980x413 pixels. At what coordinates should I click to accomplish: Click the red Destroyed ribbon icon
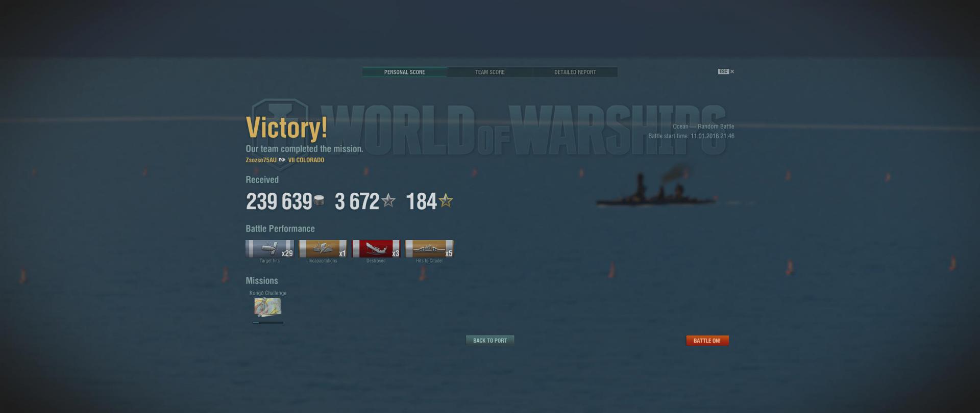coord(376,249)
